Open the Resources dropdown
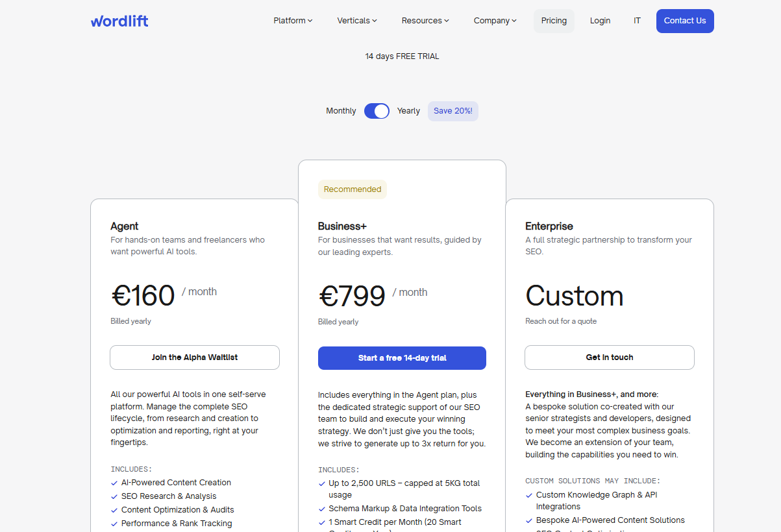The width and height of the screenshot is (781, 532). [x=425, y=20]
